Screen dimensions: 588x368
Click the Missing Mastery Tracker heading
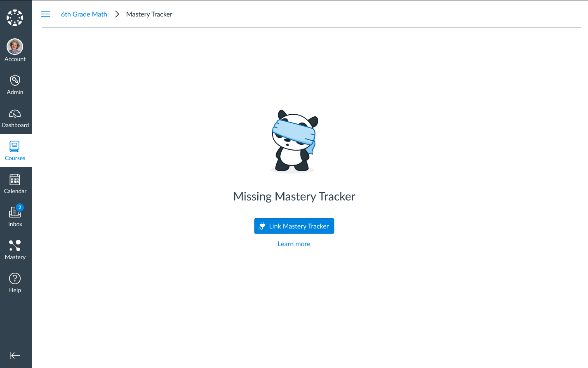(294, 196)
